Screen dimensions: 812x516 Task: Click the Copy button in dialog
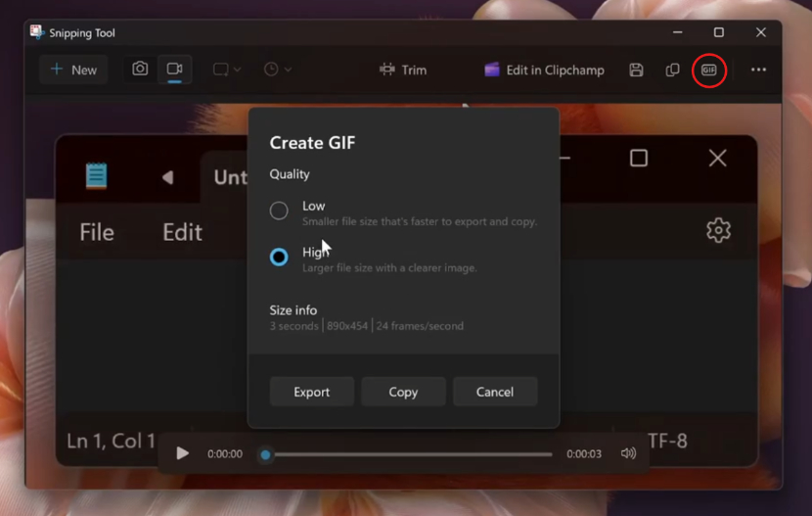[403, 392]
